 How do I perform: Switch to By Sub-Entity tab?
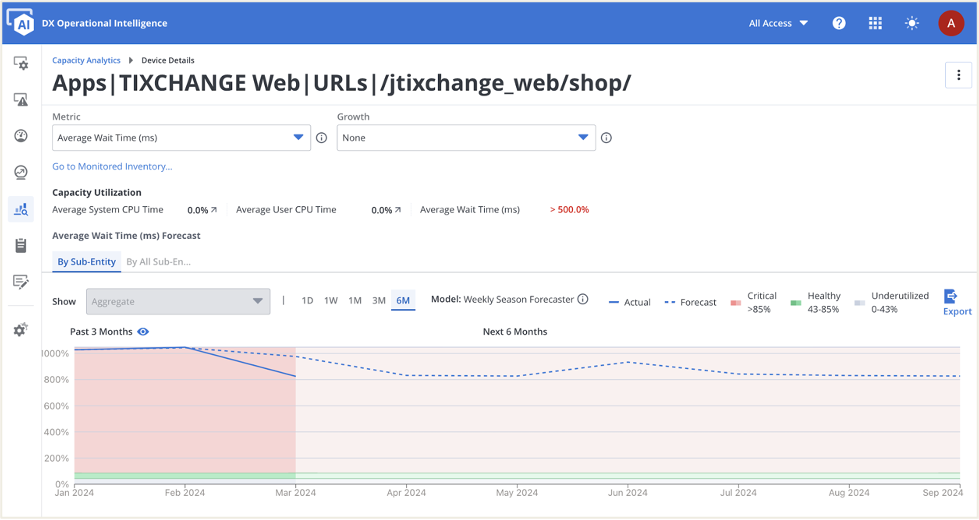point(86,262)
